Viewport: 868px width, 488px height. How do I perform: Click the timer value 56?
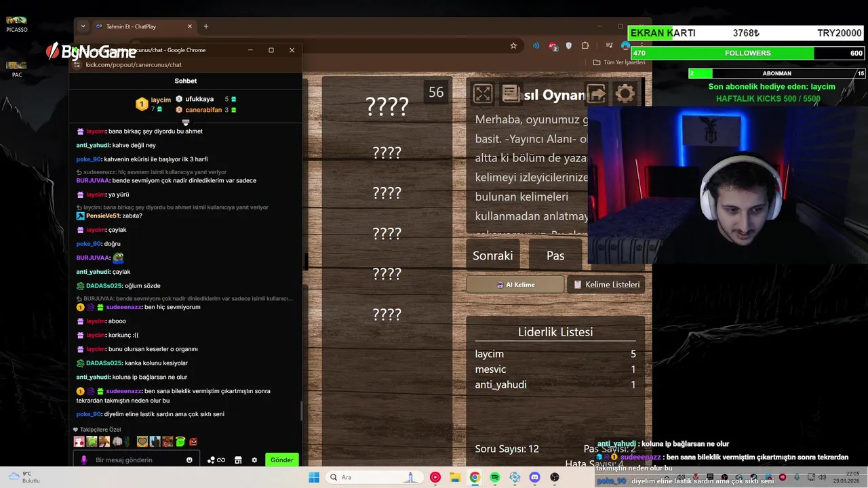pyautogui.click(x=436, y=92)
